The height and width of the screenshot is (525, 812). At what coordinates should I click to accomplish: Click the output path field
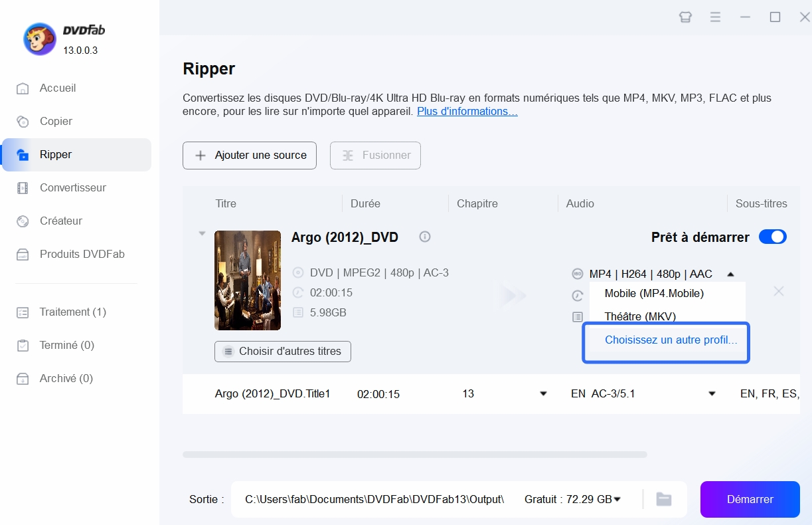tap(374, 499)
